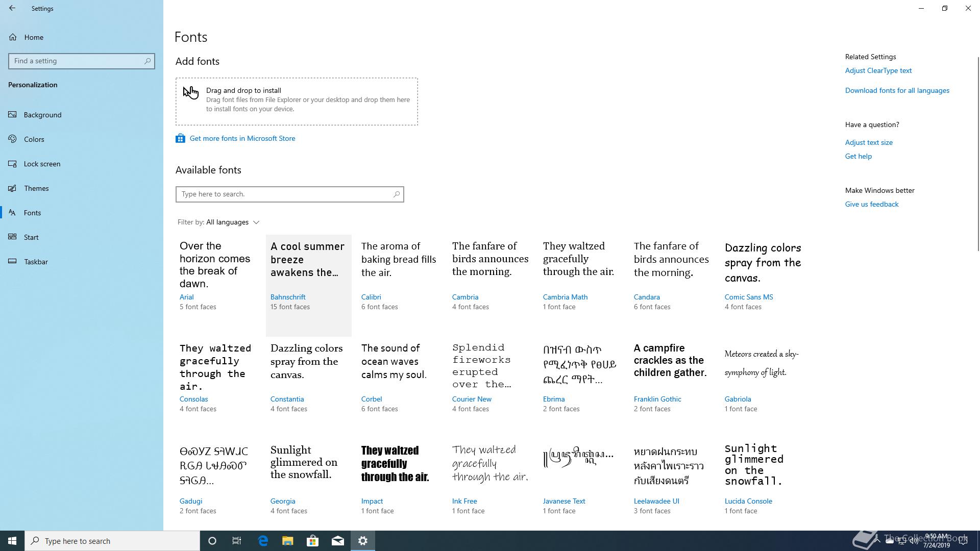Viewport: 980px width, 551px height.
Task: Open the Courier New font card
Action: click(x=491, y=388)
